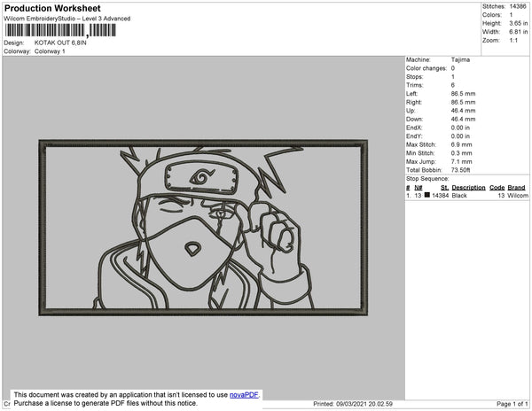Click the Wilcom brand entry in thread row
532x411 pixels.
[517, 195]
